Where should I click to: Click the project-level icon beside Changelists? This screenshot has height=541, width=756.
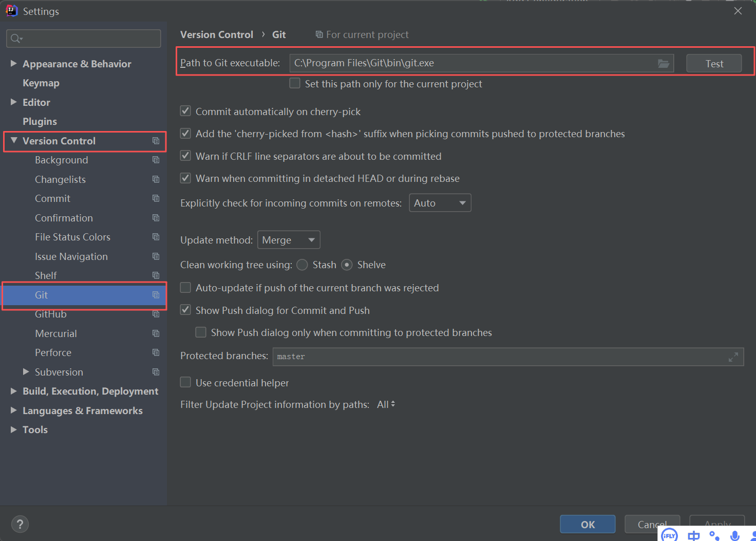pyautogui.click(x=156, y=179)
